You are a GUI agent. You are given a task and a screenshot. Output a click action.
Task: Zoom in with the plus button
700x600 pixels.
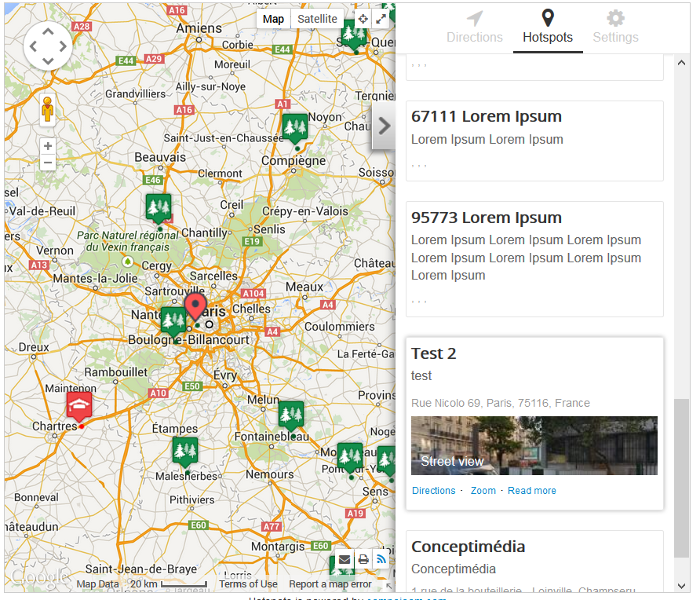tap(48, 145)
